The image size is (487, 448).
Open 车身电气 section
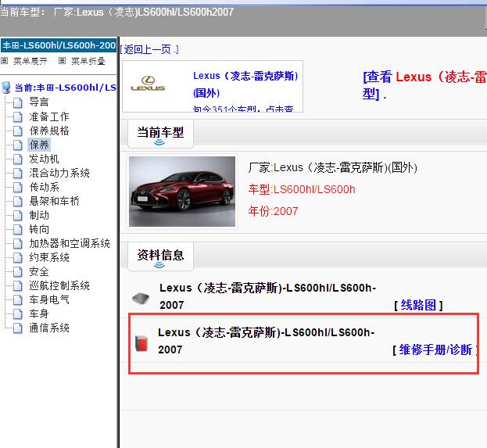[49, 299]
